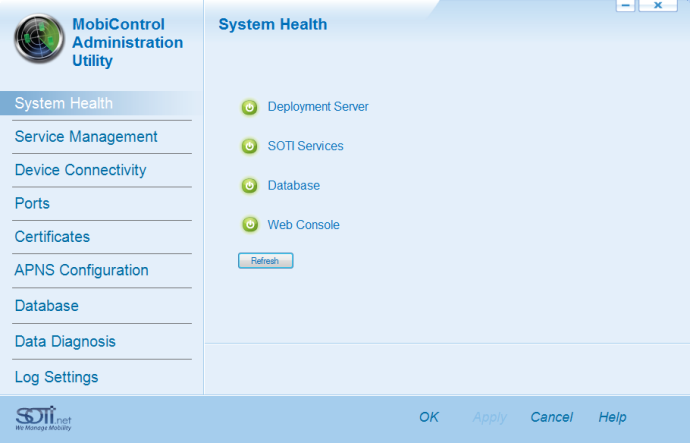Click the Database status power icon
Image resolution: width=690 pixels, height=443 pixels.
tap(250, 186)
